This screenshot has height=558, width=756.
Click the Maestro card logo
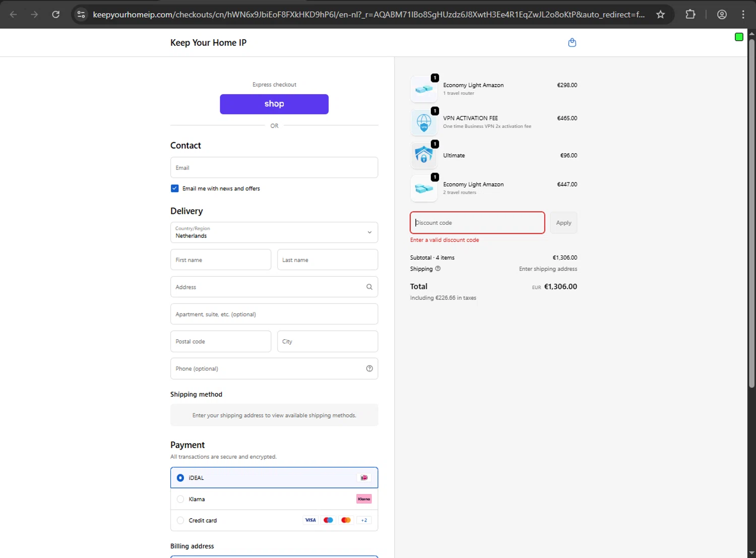coord(328,520)
